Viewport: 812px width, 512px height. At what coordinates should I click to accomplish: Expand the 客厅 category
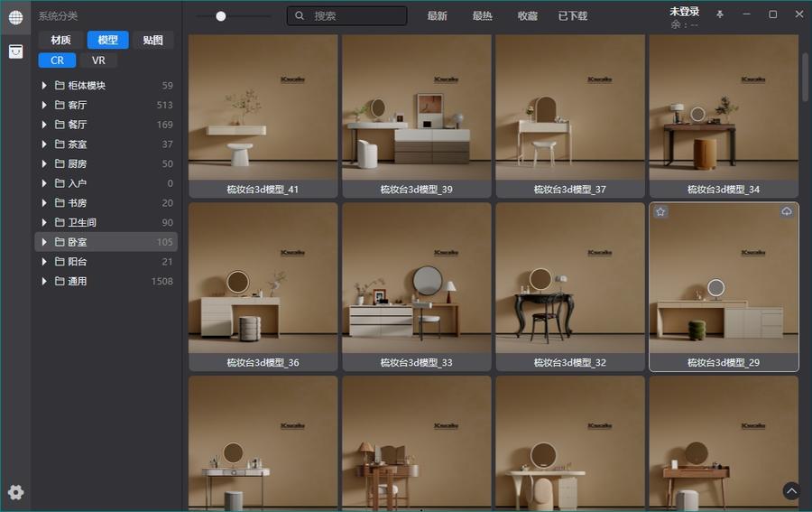pos(44,105)
